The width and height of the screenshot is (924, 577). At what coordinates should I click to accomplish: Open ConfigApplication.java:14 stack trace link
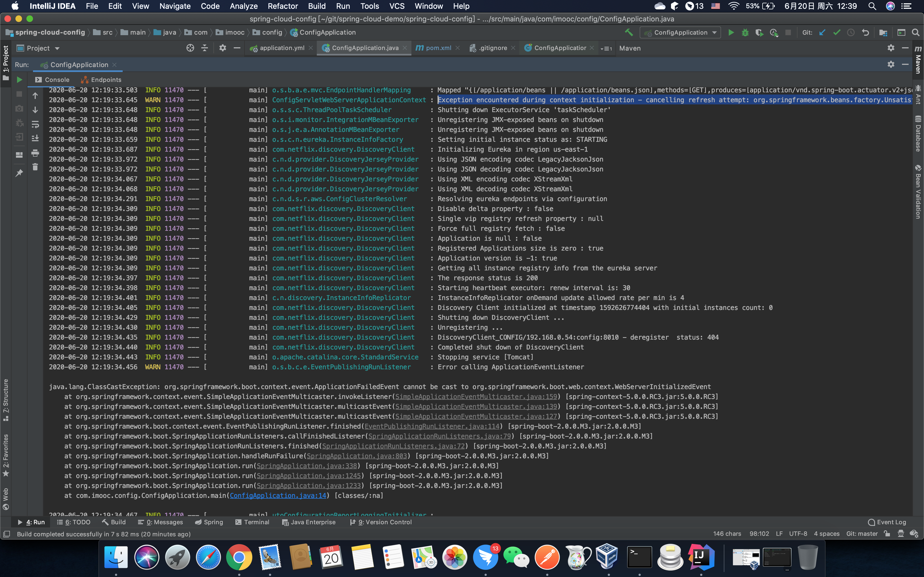[277, 495]
